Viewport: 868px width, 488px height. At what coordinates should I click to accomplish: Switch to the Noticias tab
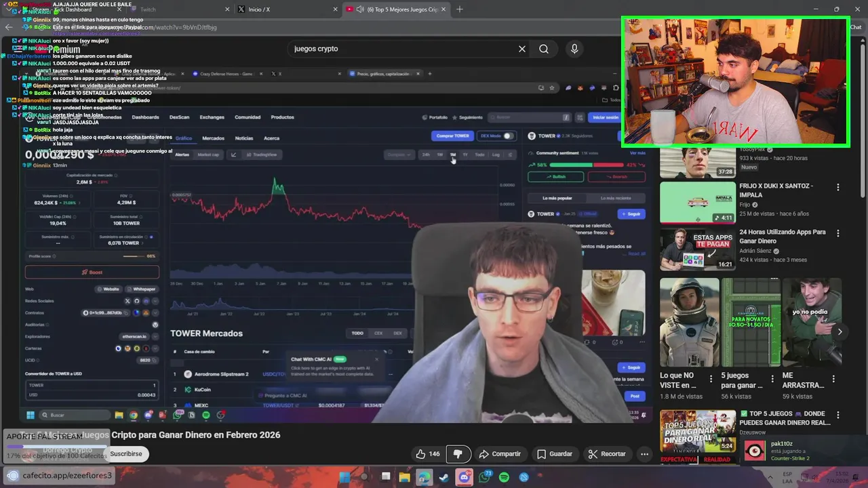point(244,138)
